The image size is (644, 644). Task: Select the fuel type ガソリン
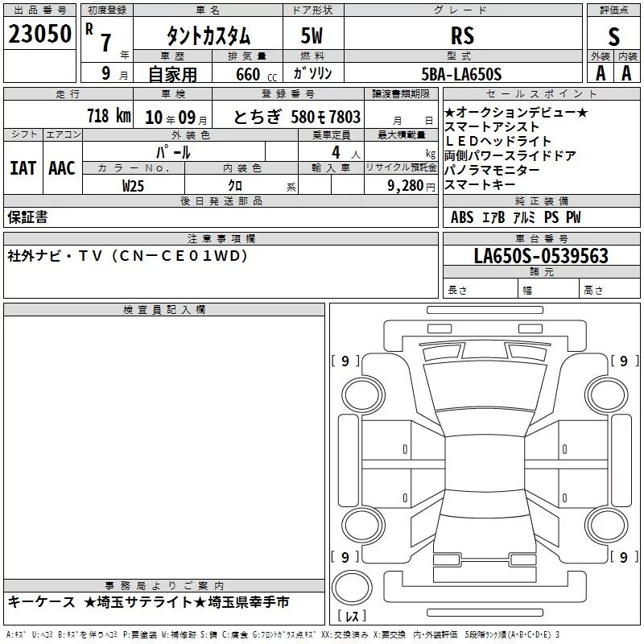tap(312, 73)
